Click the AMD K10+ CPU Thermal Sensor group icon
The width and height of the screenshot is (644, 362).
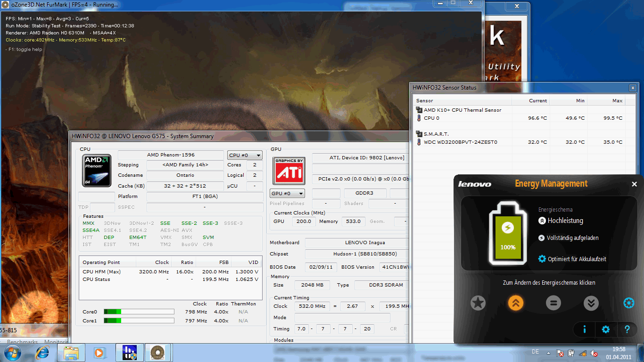(x=419, y=110)
